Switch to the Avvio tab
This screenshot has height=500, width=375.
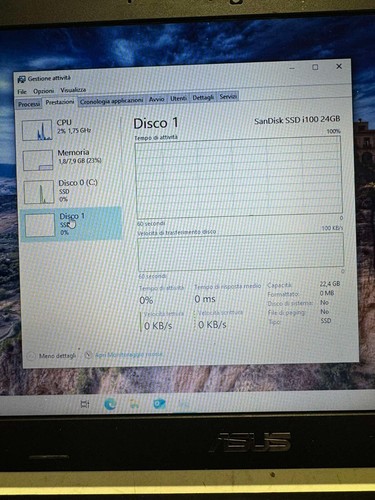[x=156, y=99]
